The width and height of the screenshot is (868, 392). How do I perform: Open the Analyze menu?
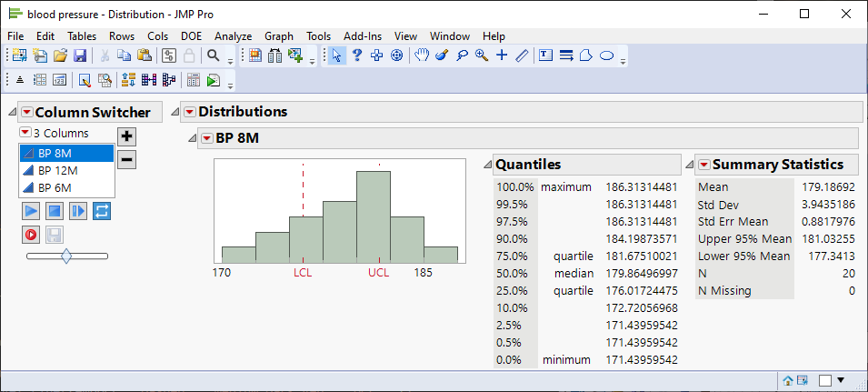[233, 36]
